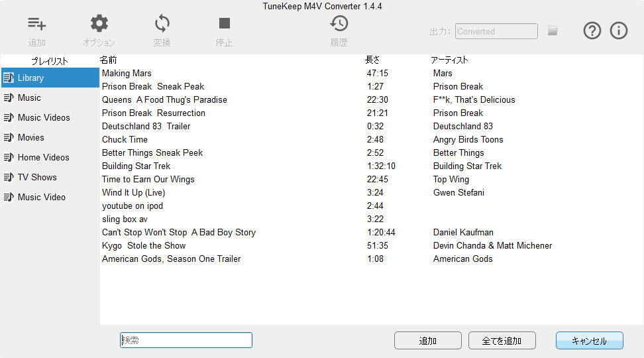
Task: Select 'Kygo Stole the Show' row
Action: click(371, 246)
